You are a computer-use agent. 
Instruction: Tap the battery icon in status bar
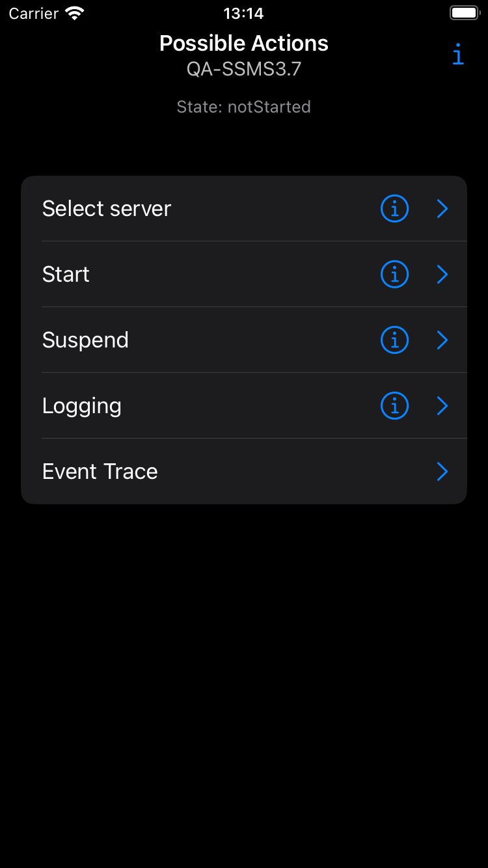click(465, 14)
